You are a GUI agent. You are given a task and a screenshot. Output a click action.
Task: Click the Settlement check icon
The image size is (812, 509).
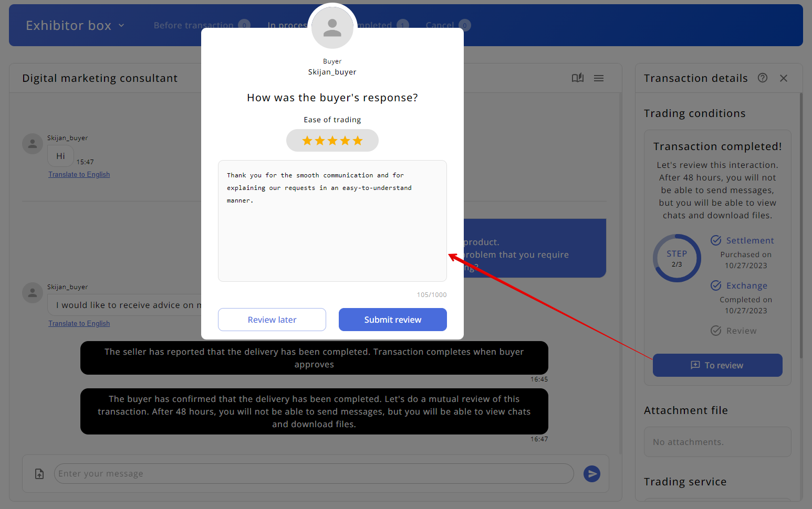(x=716, y=240)
